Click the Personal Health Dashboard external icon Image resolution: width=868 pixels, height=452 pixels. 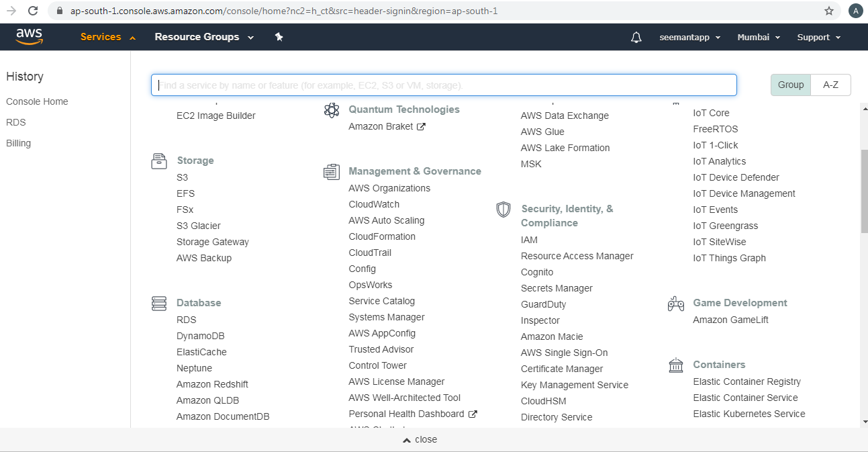click(473, 414)
